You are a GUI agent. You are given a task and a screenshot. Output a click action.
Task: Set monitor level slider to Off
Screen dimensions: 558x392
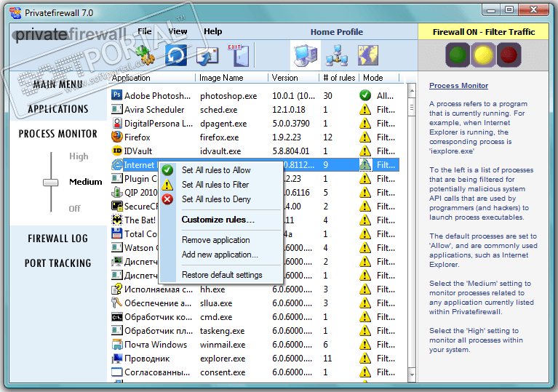[x=75, y=209]
